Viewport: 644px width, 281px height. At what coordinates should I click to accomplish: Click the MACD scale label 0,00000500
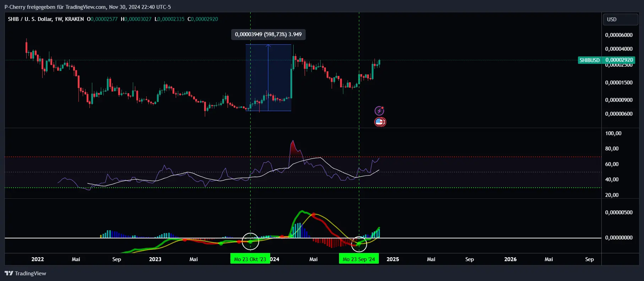[x=619, y=213]
